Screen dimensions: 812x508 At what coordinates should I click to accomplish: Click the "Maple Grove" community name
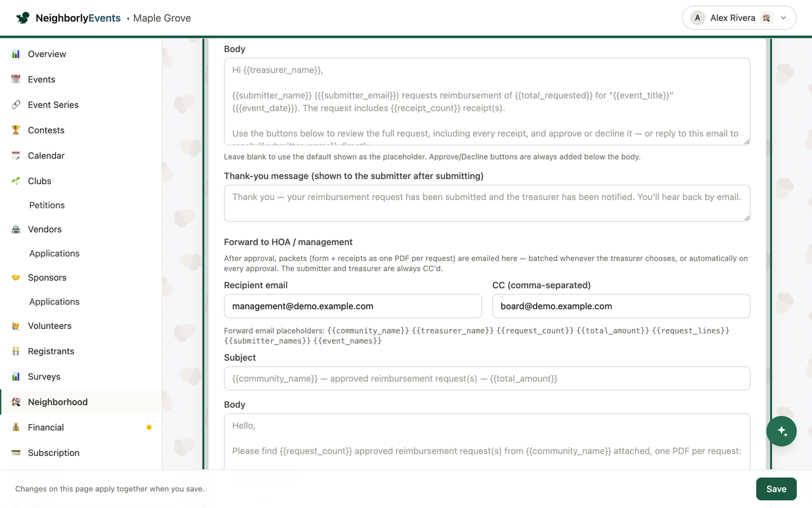point(162,18)
